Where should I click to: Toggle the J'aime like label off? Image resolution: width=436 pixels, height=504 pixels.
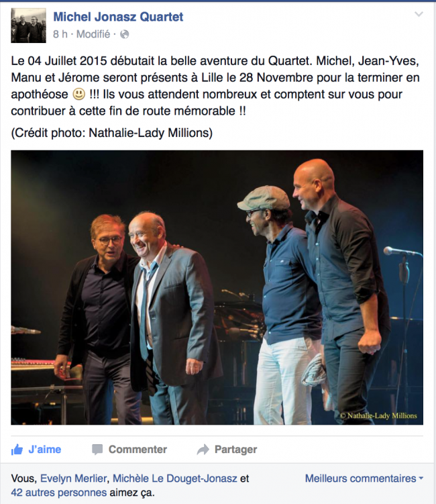click(x=45, y=450)
